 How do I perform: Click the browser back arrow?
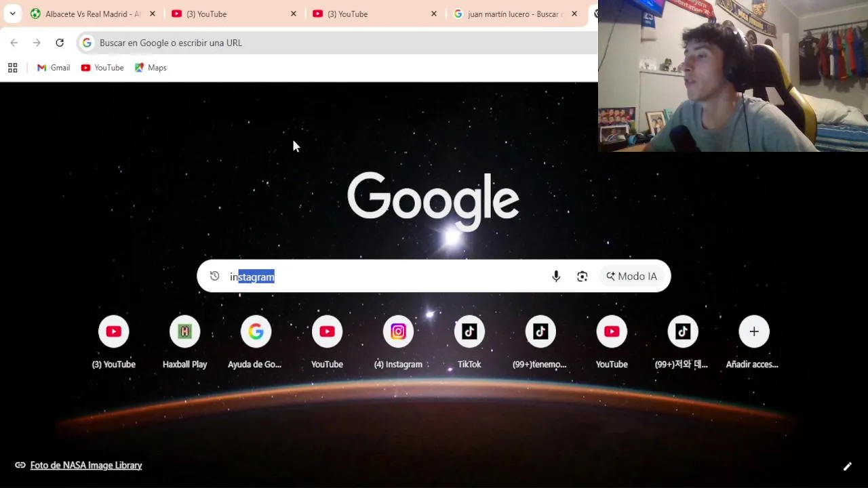coord(14,43)
